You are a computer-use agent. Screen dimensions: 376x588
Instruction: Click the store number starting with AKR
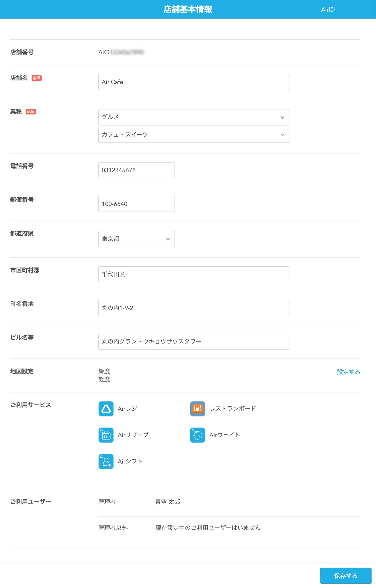(x=121, y=52)
